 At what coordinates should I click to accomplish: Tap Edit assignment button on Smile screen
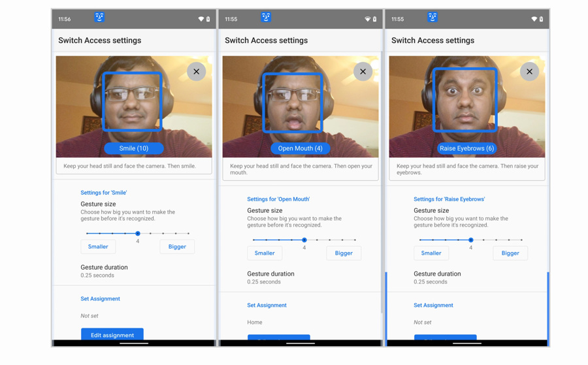click(112, 334)
